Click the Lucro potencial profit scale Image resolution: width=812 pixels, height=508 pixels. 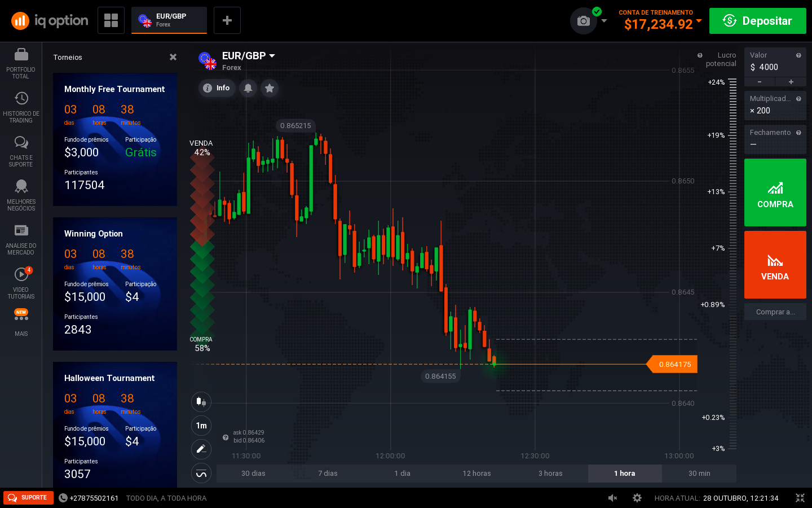point(732,264)
